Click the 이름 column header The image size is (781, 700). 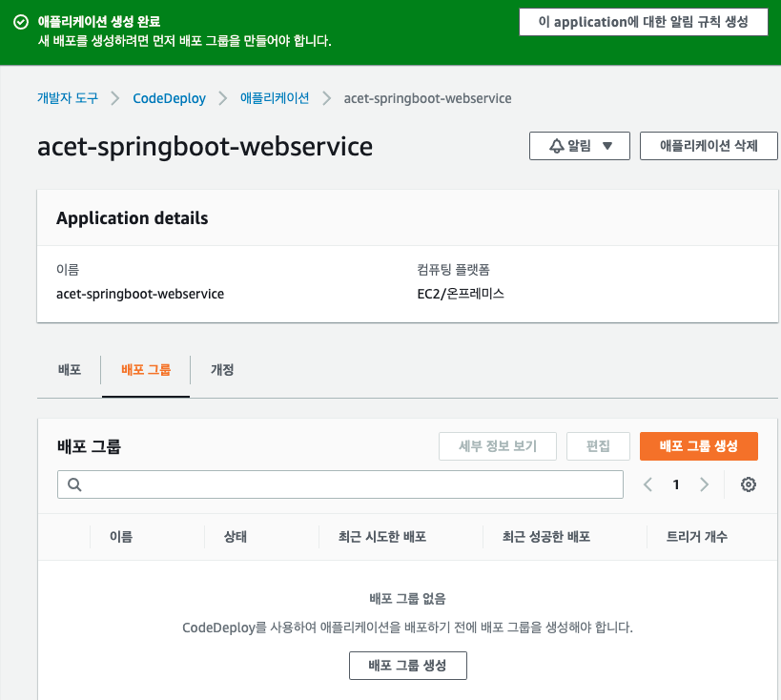tap(121, 537)
